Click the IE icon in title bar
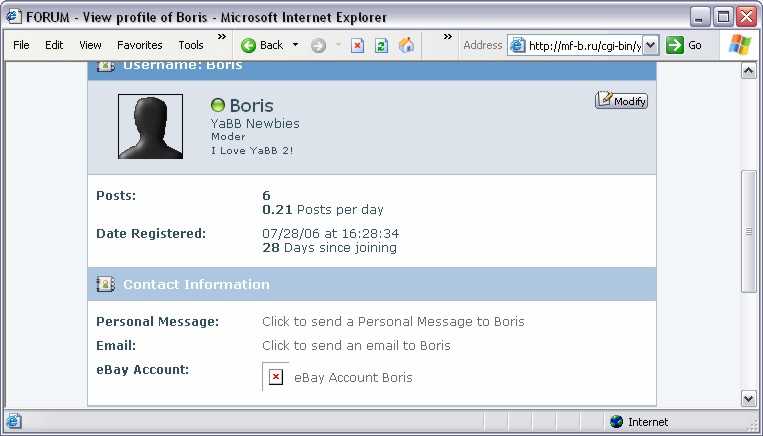763x436 pixels. [14, 17]
